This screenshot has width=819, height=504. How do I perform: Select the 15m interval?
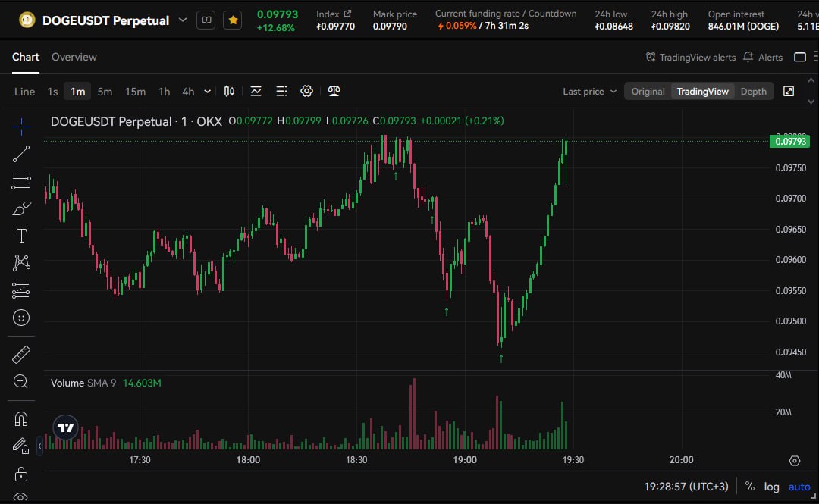(135, 92)
